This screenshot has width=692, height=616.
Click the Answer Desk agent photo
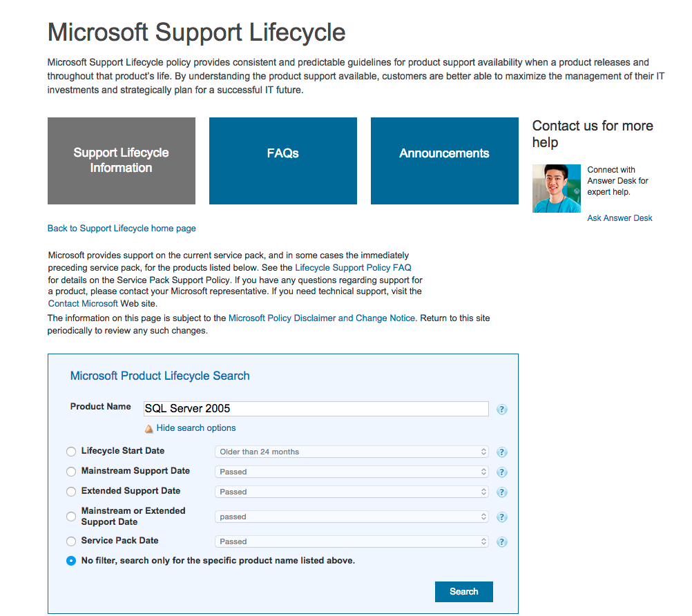557,189
